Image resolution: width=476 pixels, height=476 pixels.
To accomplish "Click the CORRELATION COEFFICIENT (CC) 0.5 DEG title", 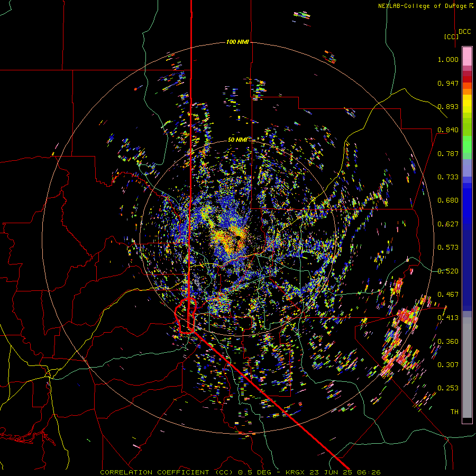I will pos(185,472).
